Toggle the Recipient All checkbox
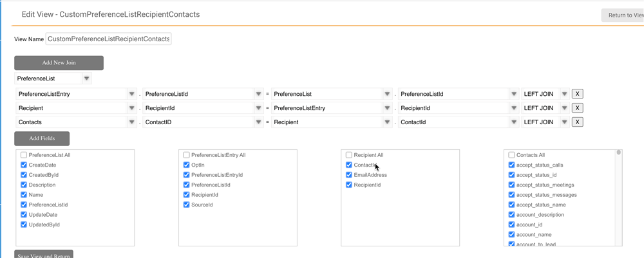 [348, 155]
